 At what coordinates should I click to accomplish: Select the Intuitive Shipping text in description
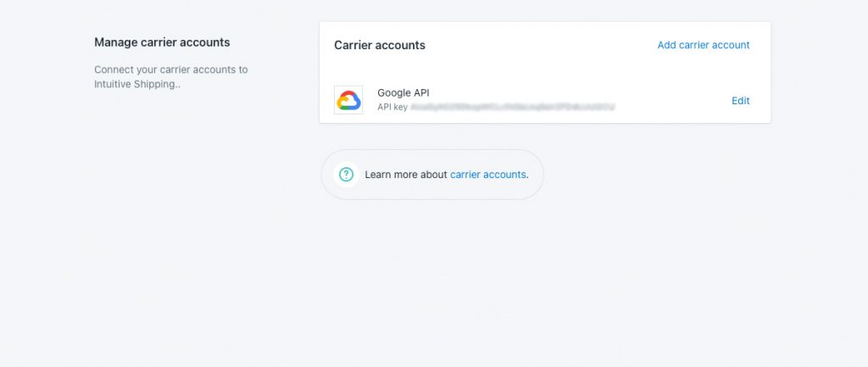pos(135,84)
